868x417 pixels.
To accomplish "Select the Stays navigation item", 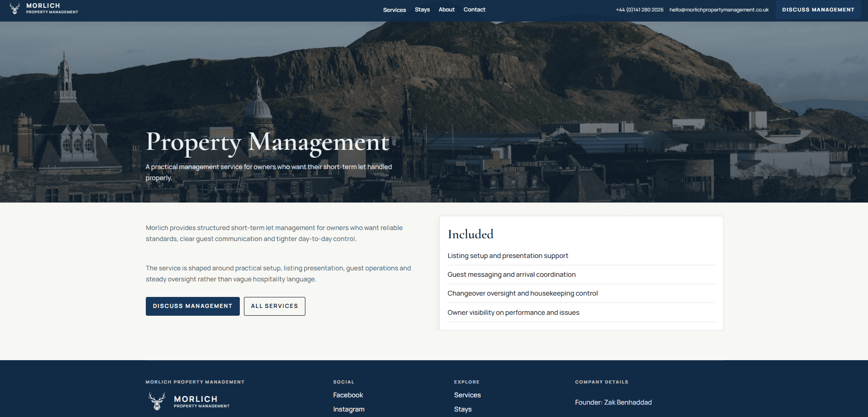I will pos(422,10).
